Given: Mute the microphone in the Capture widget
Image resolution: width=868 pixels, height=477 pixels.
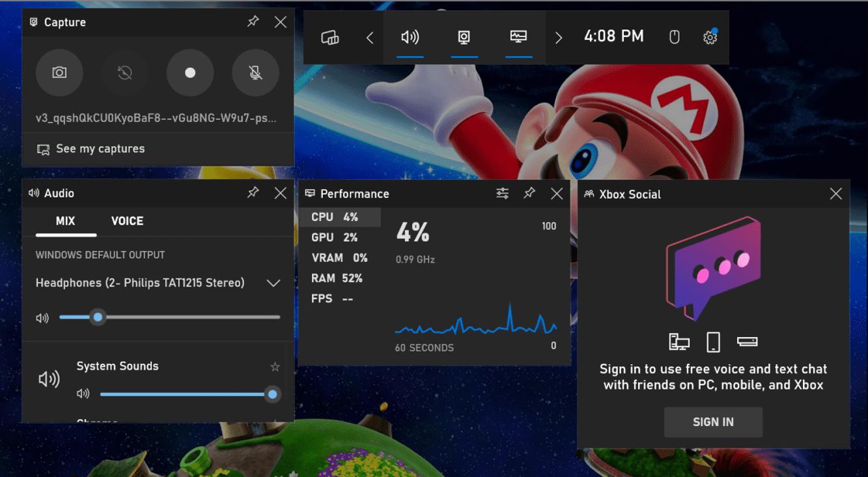Looking at the screenshot, I should (x=255, y=72).
